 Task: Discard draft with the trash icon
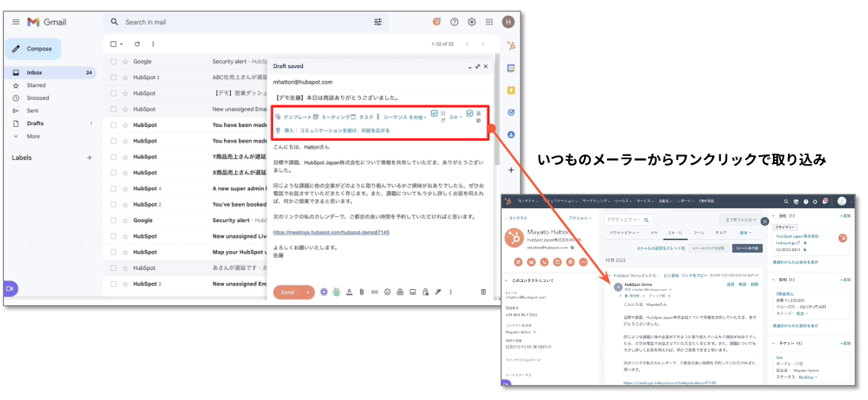(x=483, y=292)
